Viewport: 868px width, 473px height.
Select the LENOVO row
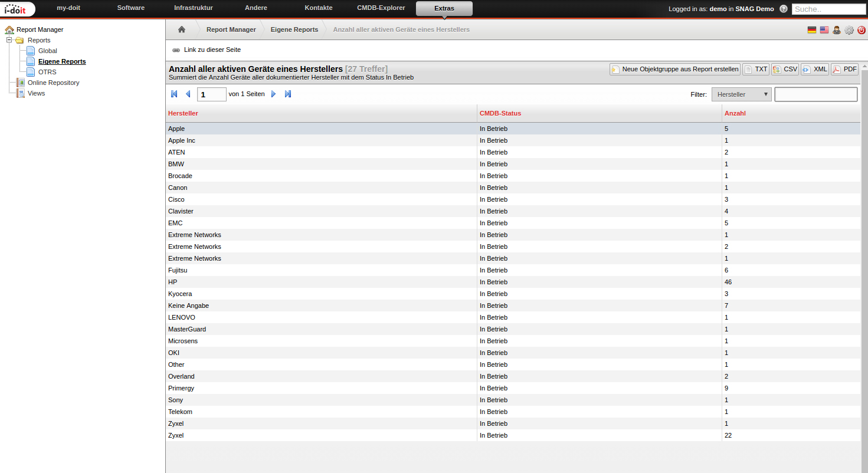tap(513, 317)
